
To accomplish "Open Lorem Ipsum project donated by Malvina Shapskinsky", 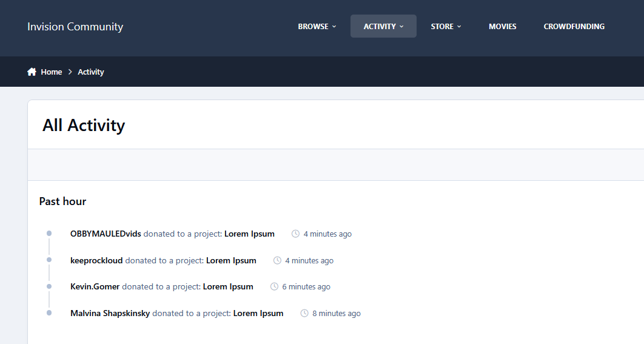I will click(x=258, y=313).
